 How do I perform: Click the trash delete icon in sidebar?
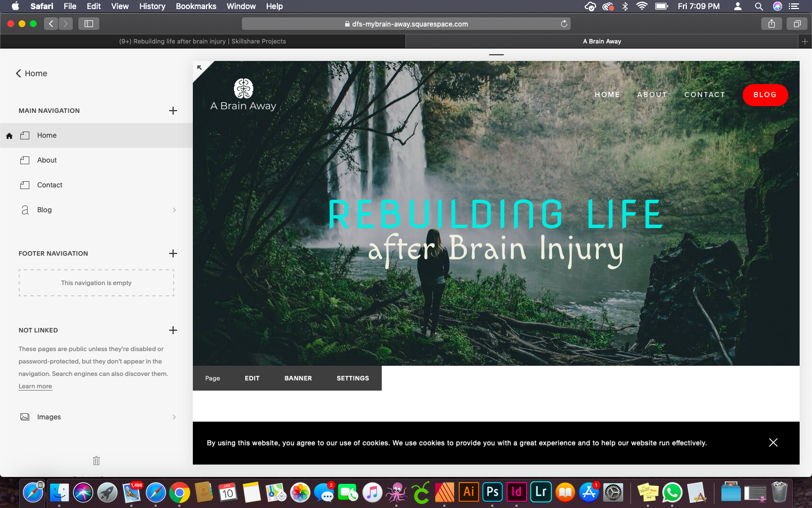(96, 461)
